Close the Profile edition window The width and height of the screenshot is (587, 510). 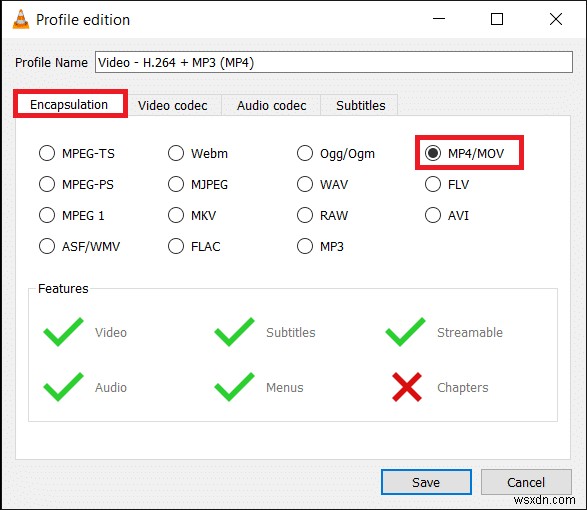point(556,19)
